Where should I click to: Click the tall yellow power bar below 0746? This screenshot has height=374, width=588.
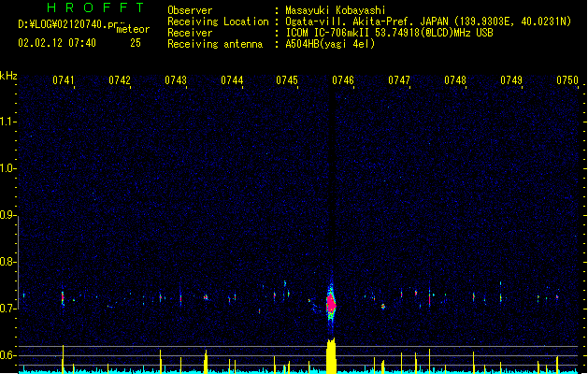coord(331,355)
